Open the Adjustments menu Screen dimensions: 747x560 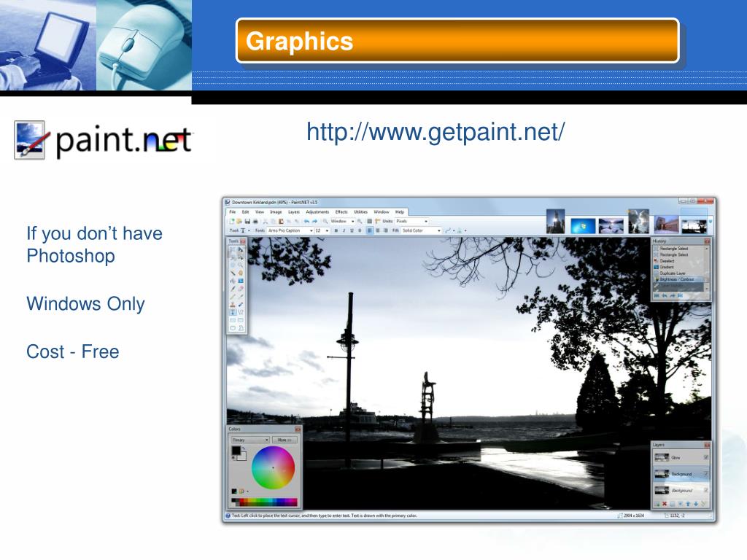point(317,212)
